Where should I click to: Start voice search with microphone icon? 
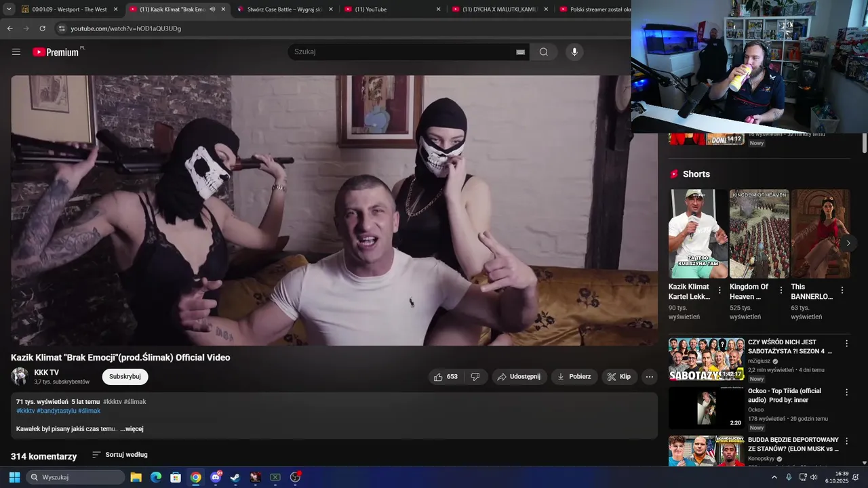574,52
